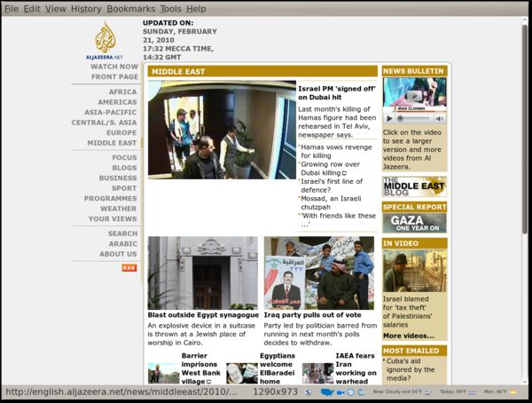Open the Bookmarks menu
The width and height of the screenshot is (532, 403).
(x=130, y=9)
